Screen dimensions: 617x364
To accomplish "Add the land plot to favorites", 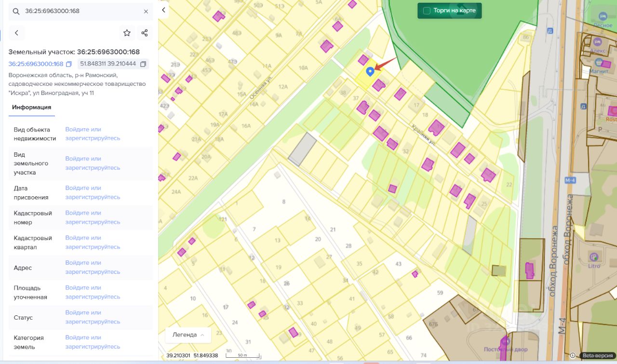I will pos(127,33).
